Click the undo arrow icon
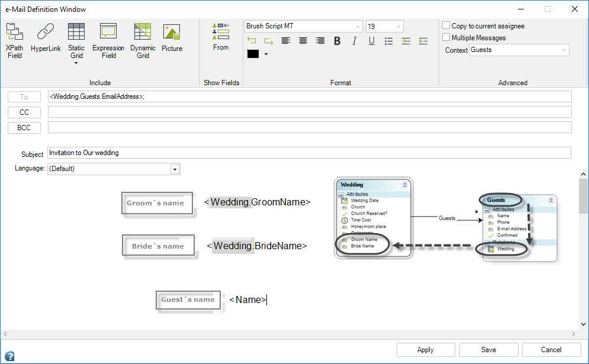The height and width of the screenshot is (364, 589). (x=252, y=41)
